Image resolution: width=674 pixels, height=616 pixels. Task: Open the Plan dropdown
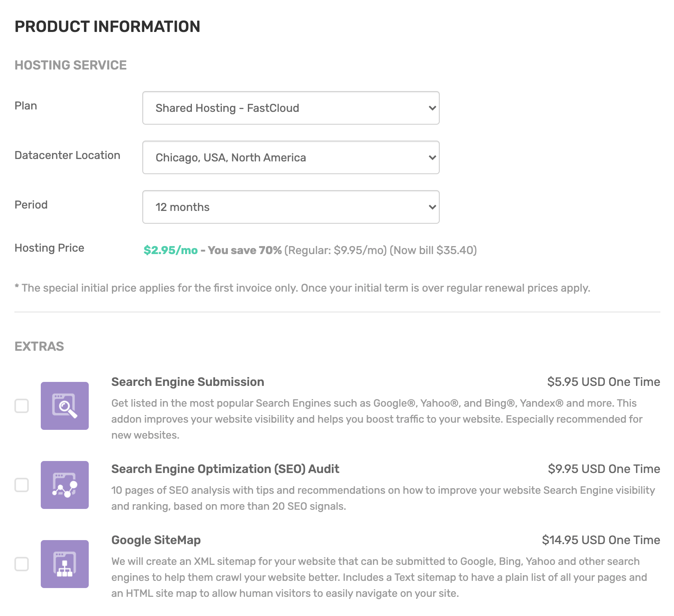tap(291, 107)
